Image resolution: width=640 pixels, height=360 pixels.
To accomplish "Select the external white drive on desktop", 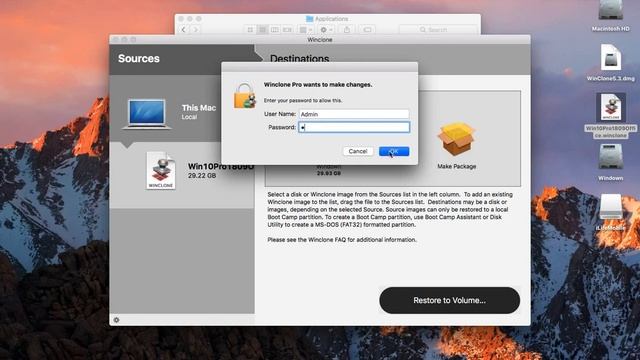I will (611, 207).
